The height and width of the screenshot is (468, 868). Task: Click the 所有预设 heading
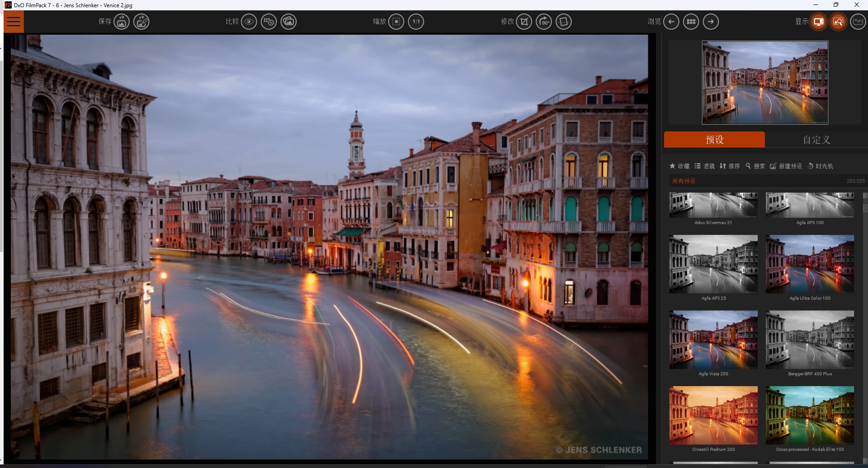pyautogui.click(x=684, y=181)
